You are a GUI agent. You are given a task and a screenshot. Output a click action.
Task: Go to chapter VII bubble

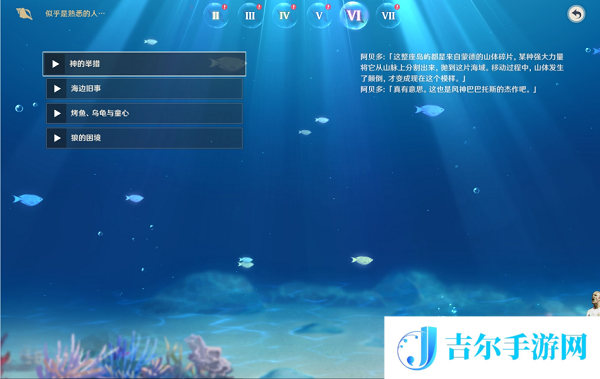(x=388, y=16)
